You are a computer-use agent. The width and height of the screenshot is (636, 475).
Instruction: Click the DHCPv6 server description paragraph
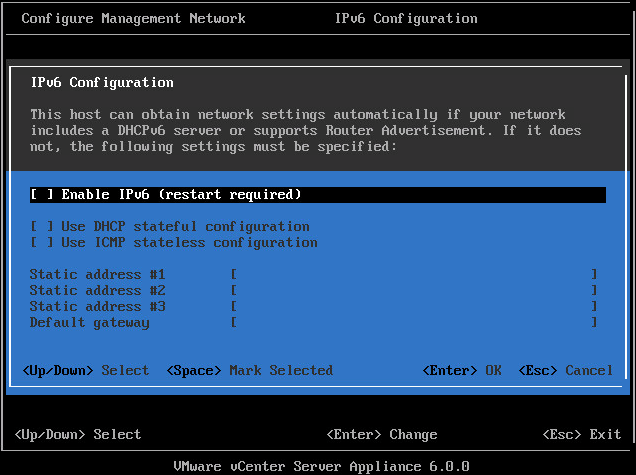pyautogui.click(x=306, y=131)
